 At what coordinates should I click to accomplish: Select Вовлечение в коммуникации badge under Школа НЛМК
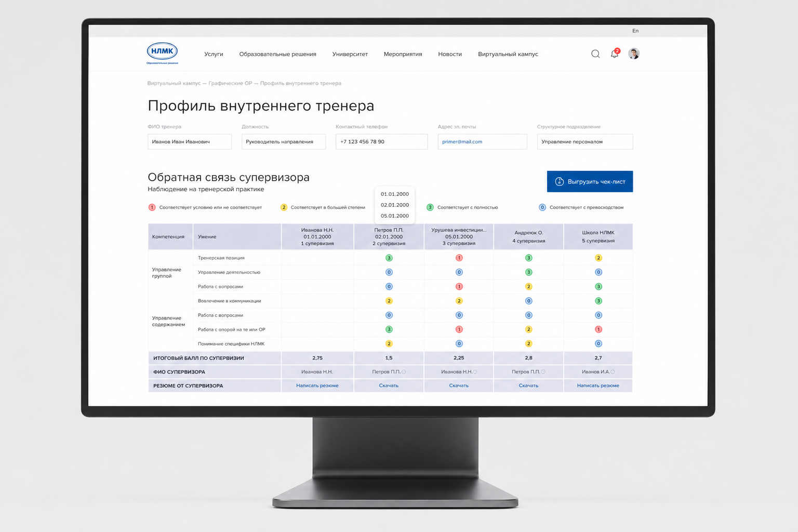(x=598, y=301)
